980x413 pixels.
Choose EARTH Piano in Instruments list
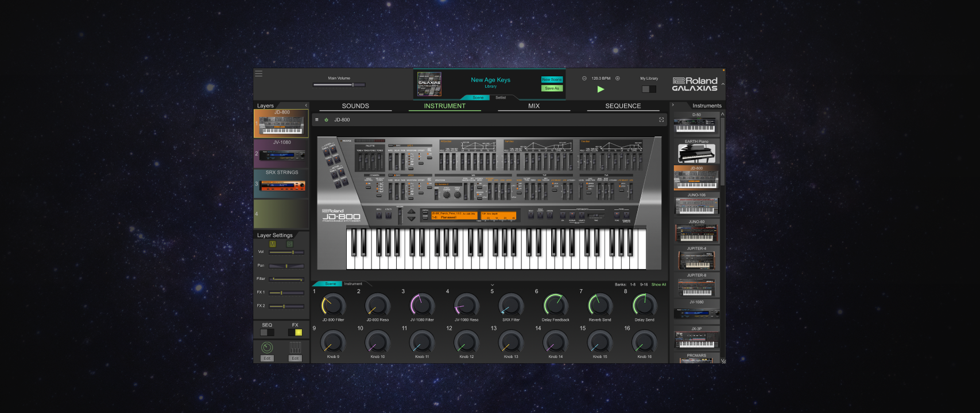click(696, 152)
